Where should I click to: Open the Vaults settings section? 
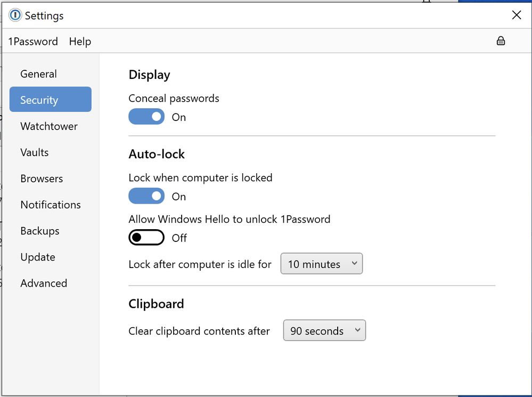click(x=35, y=152)
